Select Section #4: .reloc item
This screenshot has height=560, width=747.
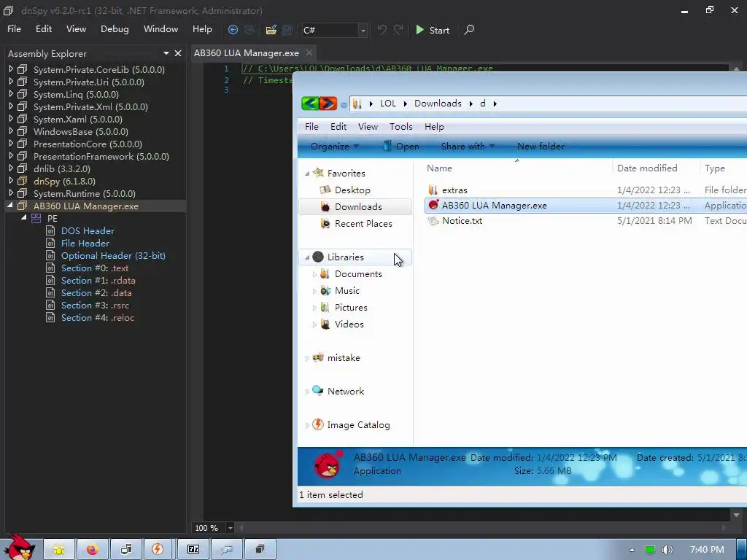click(x=98, y=317)
